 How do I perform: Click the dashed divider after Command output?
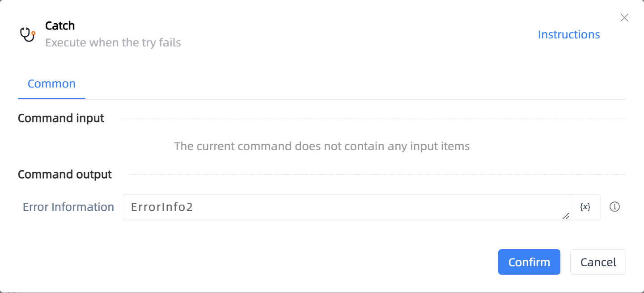(x=377, y=174)
